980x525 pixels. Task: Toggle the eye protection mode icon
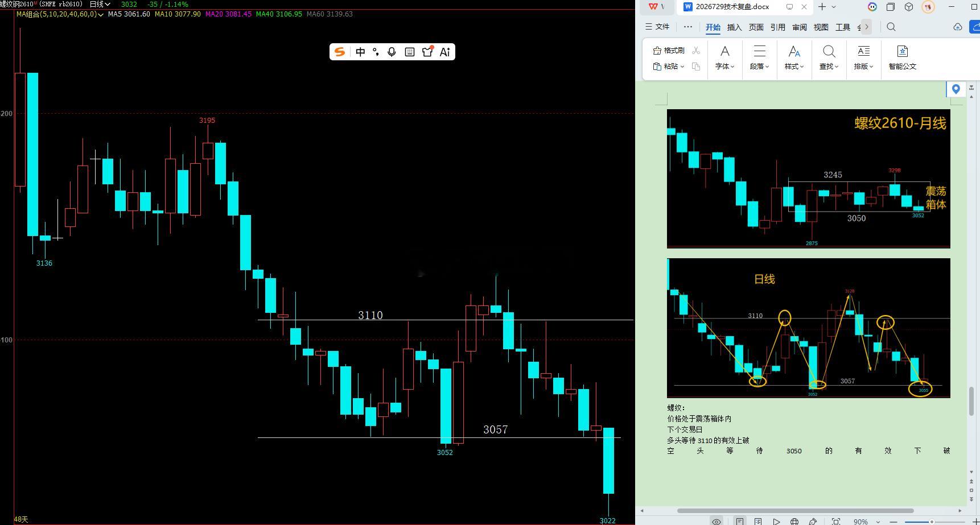click(717, 521)
